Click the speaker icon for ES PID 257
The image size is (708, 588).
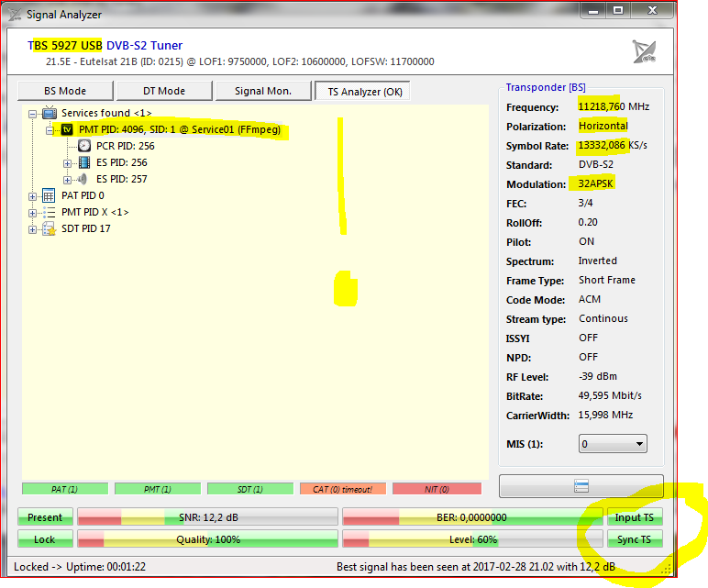click(x=84, y=179)
